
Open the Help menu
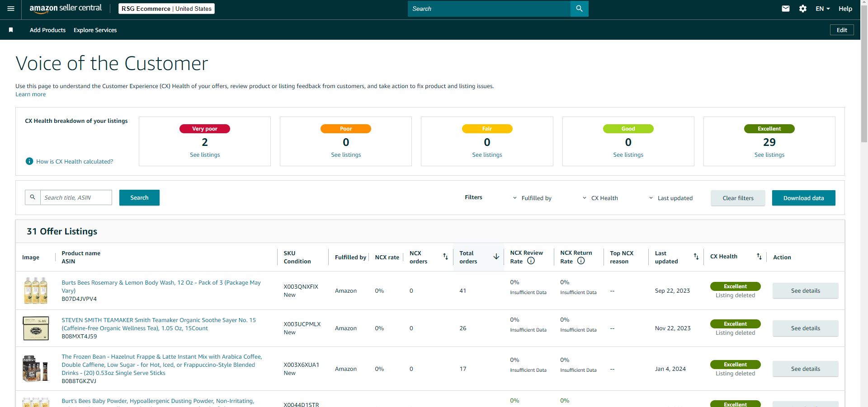click(x=845, y=9)
